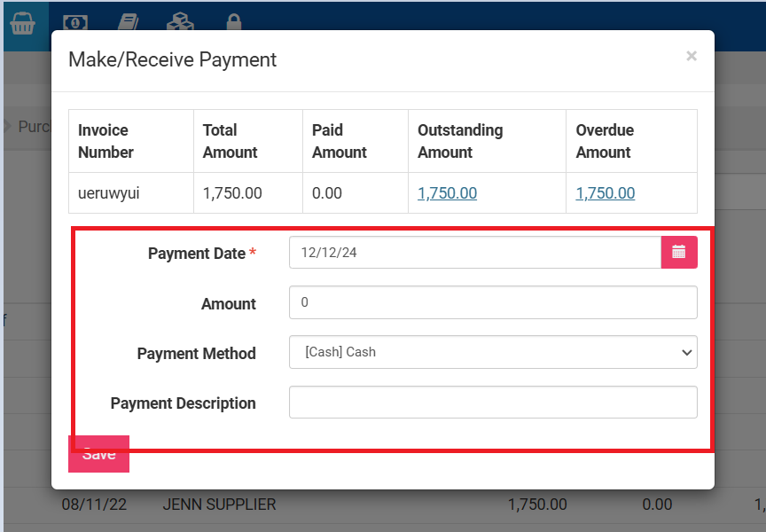Close the Make/Receive Payment dialog
Viewport: 766px width, 532px height.
[x=692, y=56]
